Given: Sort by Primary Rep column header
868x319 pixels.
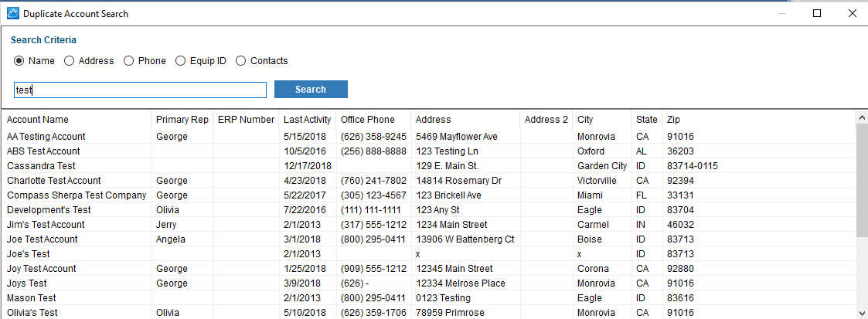Looking at the screenshot, I should pyautogui.click(x=182, y=120).
